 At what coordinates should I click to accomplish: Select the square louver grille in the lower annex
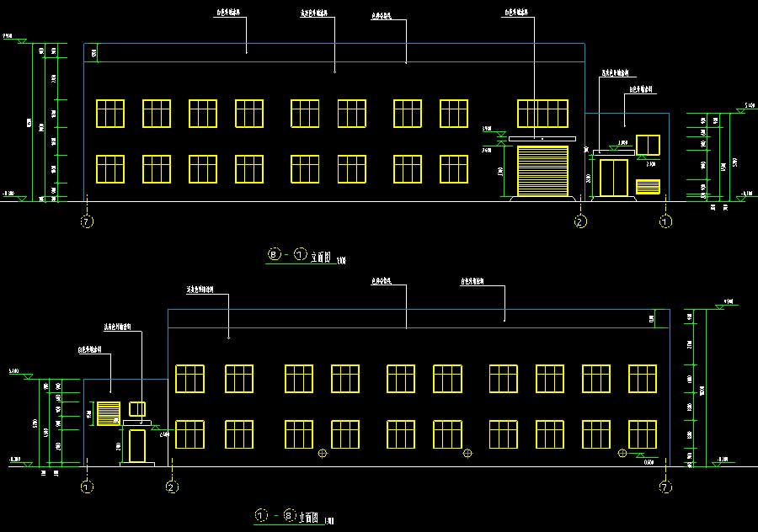click(109, 413)
